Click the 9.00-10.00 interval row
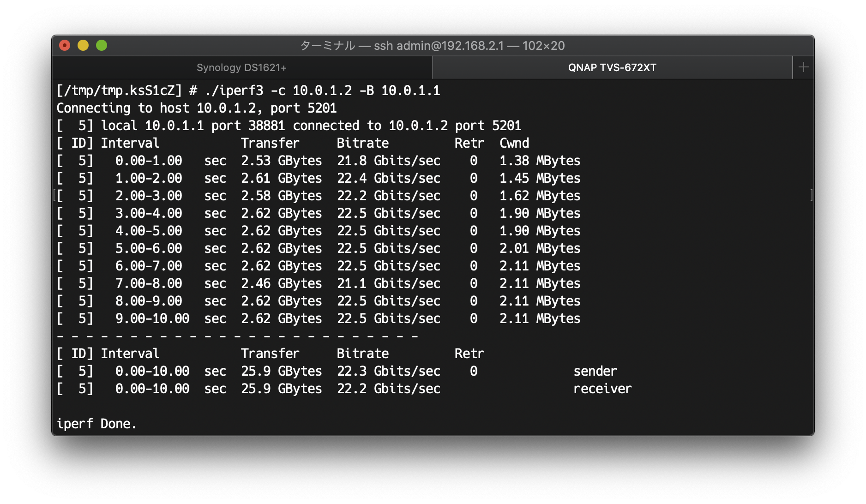 click(x=319, y=318)
